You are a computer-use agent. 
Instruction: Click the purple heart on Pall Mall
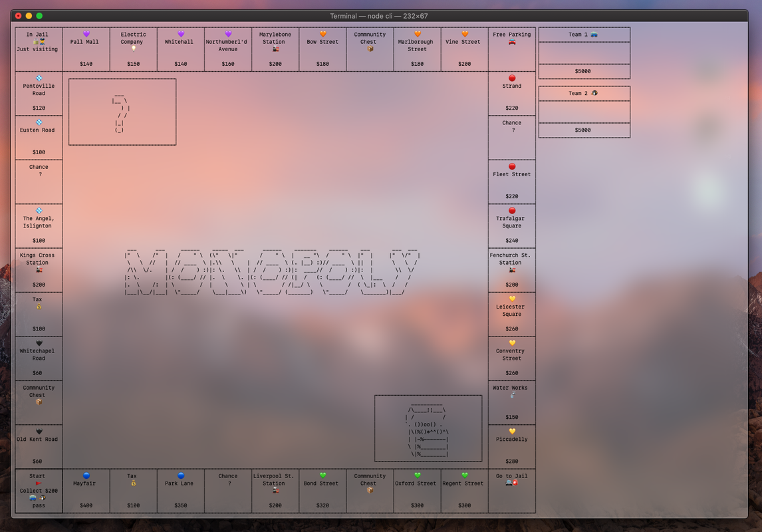(86, 34)
